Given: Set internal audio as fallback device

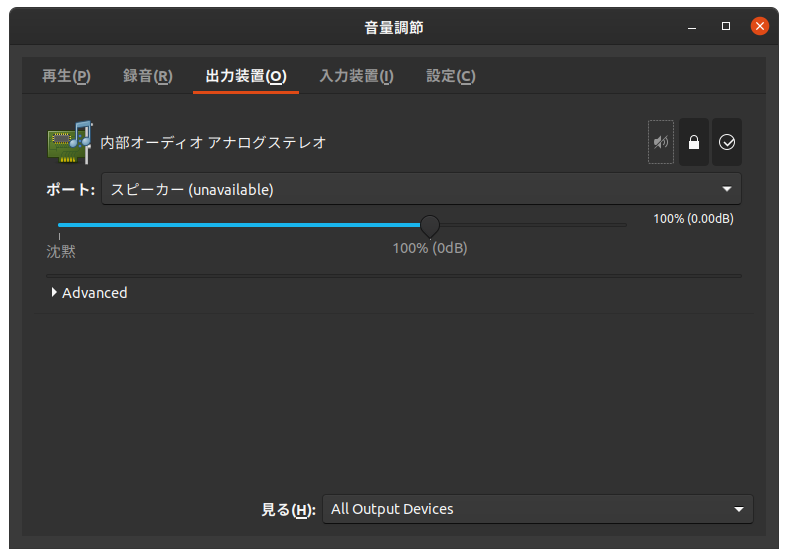Looking at the screenshot, I should click(727, 142).
